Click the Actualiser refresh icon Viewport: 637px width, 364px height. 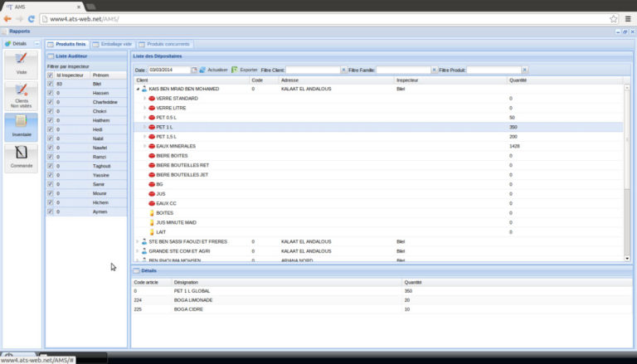(203, 70)
